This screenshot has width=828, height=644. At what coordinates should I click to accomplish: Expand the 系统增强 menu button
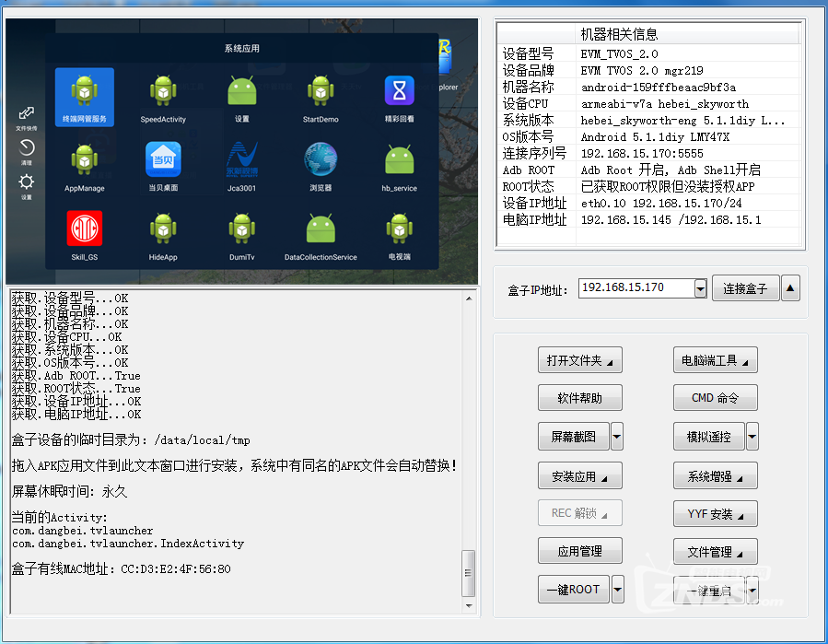(715, 476)
